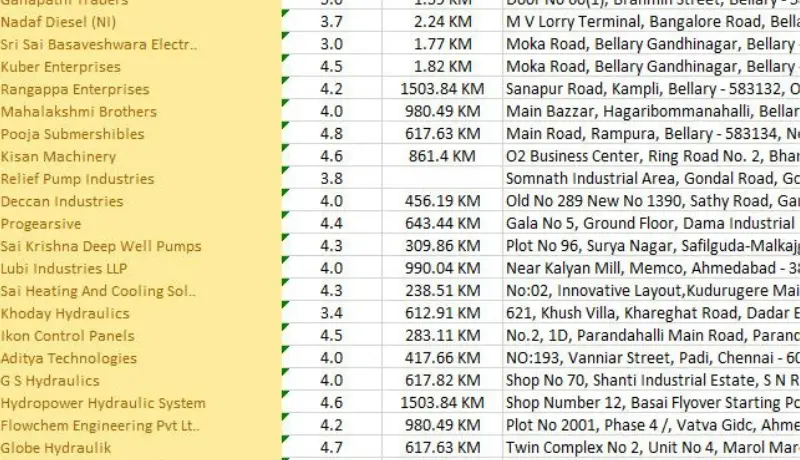
Task: Click the 617.82 KM distance cell
Action: tap(442, 381)
